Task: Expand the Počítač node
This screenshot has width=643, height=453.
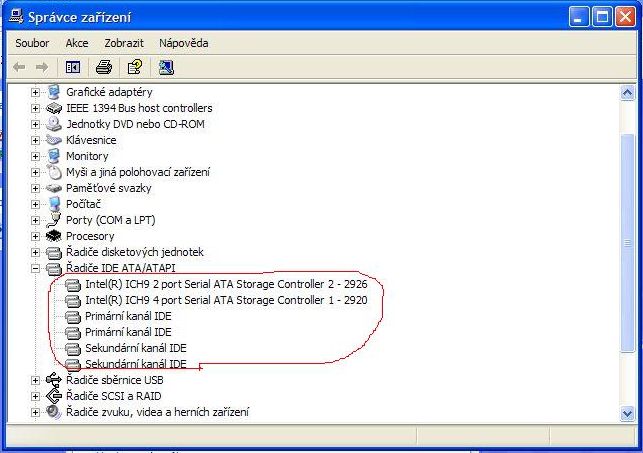Action: point(35,204)
